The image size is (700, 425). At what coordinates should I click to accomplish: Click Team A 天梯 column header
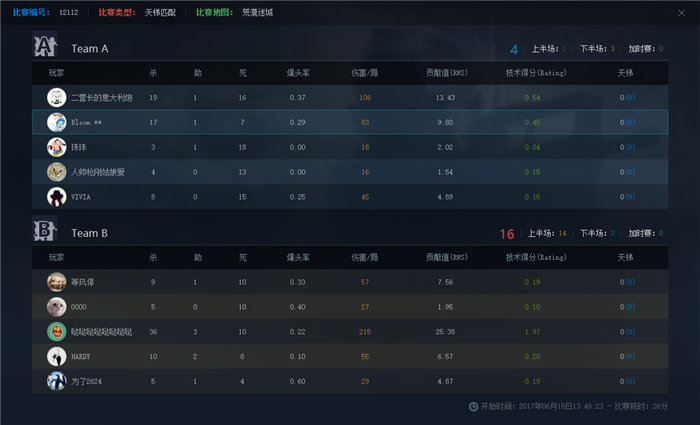pyautogui.click(x=626, y=73)
